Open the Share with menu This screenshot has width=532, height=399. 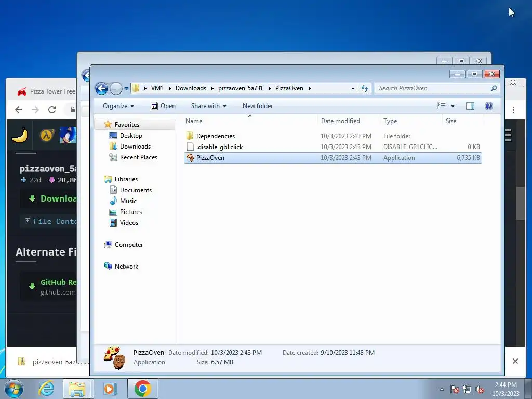point(209,106)
